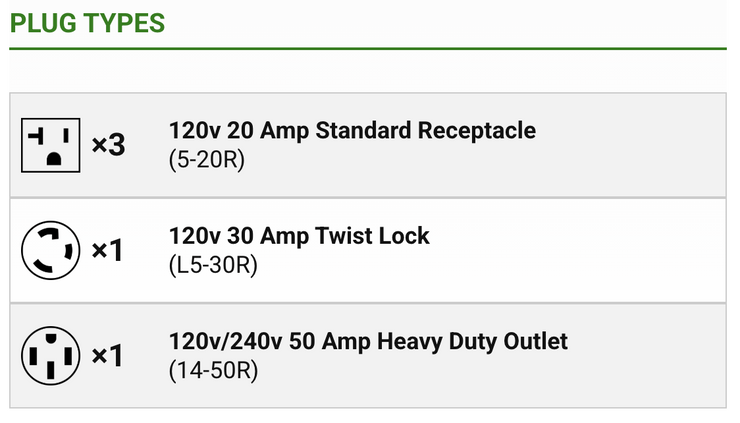Screen dimensions: 740x423
Task: Select the ×3 quantity next to 5-20R icon
Action: 109,145
